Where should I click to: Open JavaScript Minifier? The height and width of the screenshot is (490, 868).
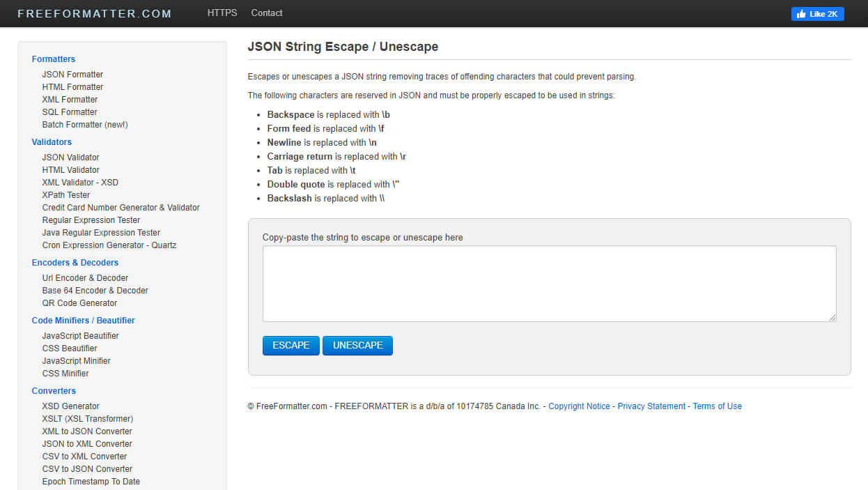(x=76, y=361)
